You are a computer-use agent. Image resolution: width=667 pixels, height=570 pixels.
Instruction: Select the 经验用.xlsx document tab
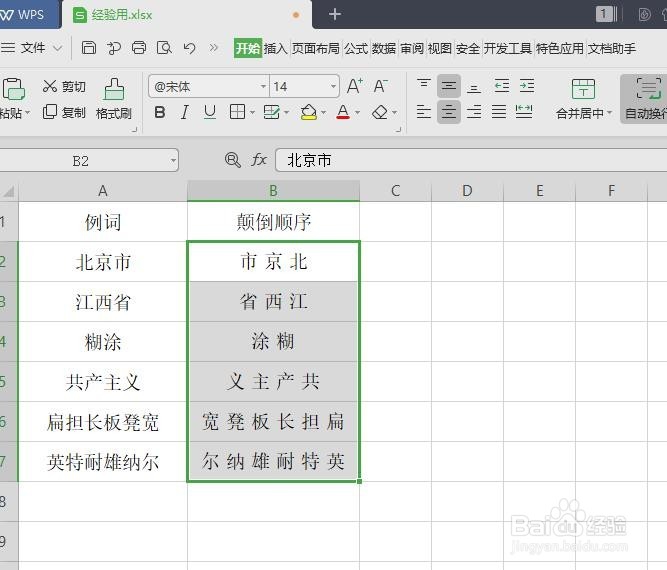click(x=187, y=14)
